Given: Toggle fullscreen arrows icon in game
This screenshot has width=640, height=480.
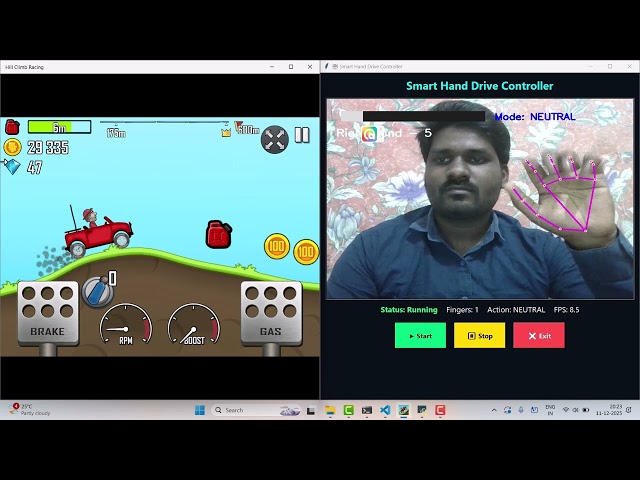Looking at the screenshot, I should [275, 140].
